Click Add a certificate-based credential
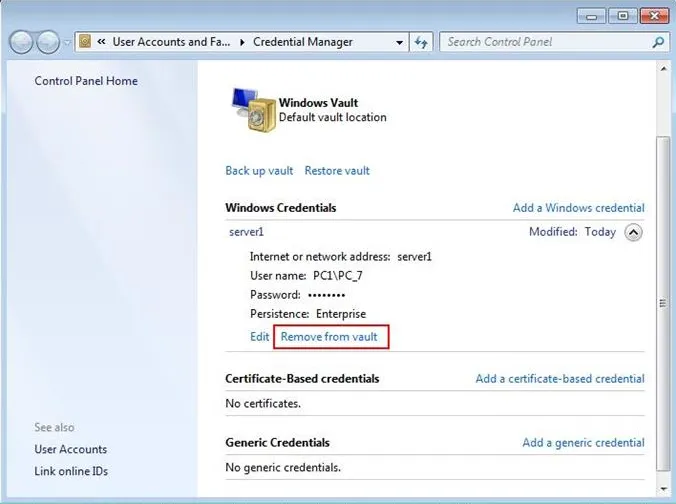This screenshot has width=676, height=504. click(560, 379)
